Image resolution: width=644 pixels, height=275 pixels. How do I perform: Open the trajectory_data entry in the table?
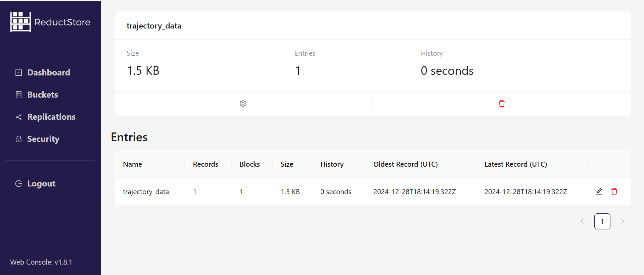[146, 192]
